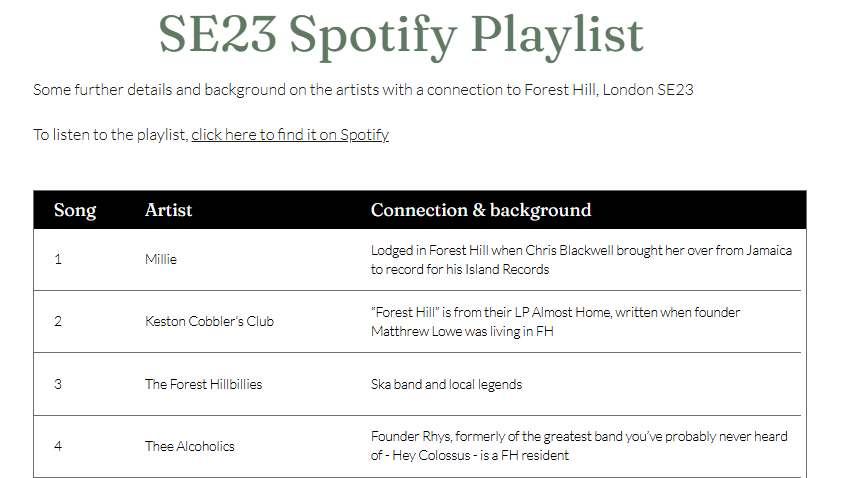Click the 'Keston Cobbler's Club' artist cell
The width and height of the screenshot is (841, 478).
tap(209, 321)
